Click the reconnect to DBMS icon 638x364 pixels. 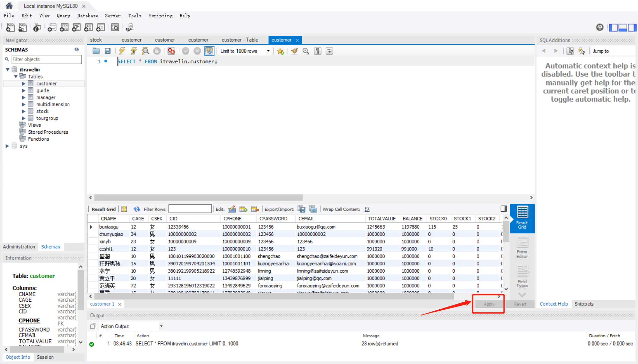click(x=130, y=27)
